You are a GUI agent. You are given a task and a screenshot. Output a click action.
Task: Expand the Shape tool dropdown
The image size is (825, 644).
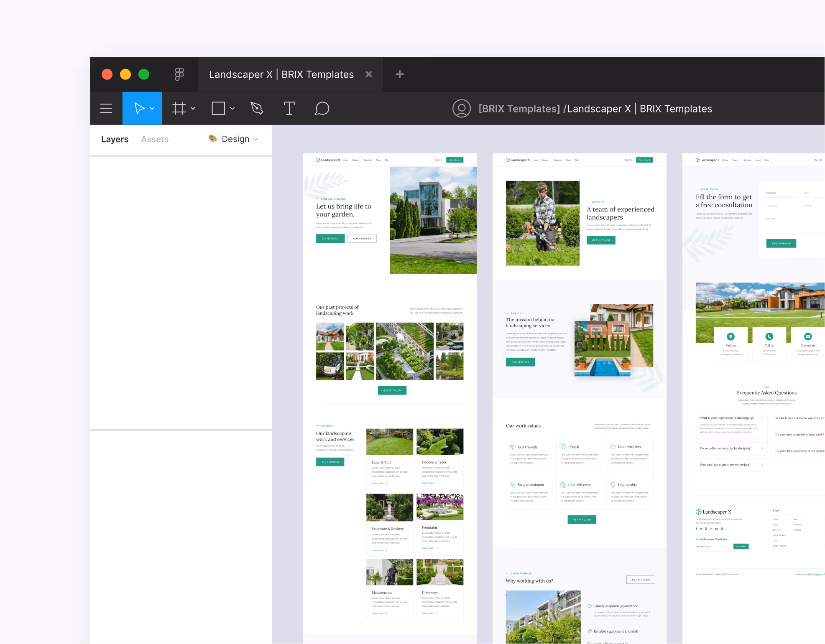(232, 108)
